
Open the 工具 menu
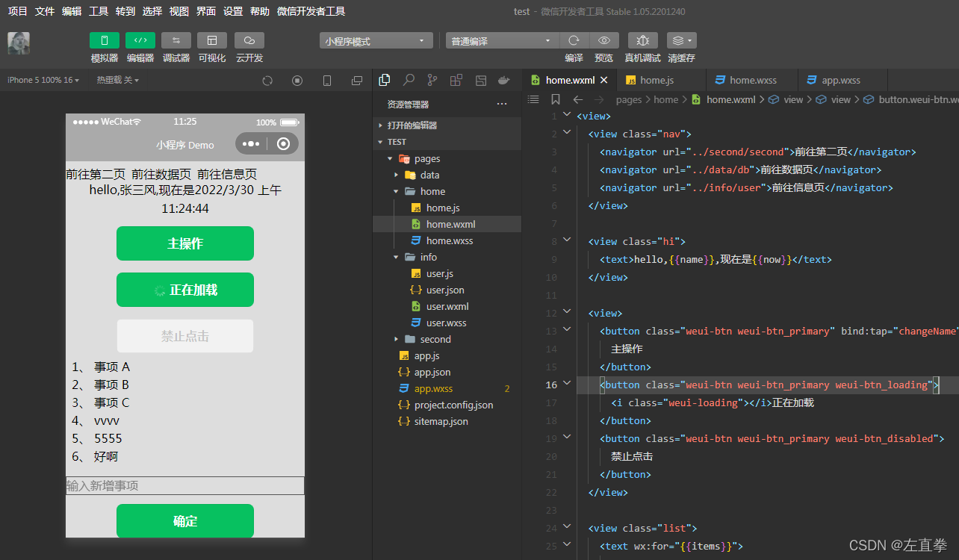(99, 11)
